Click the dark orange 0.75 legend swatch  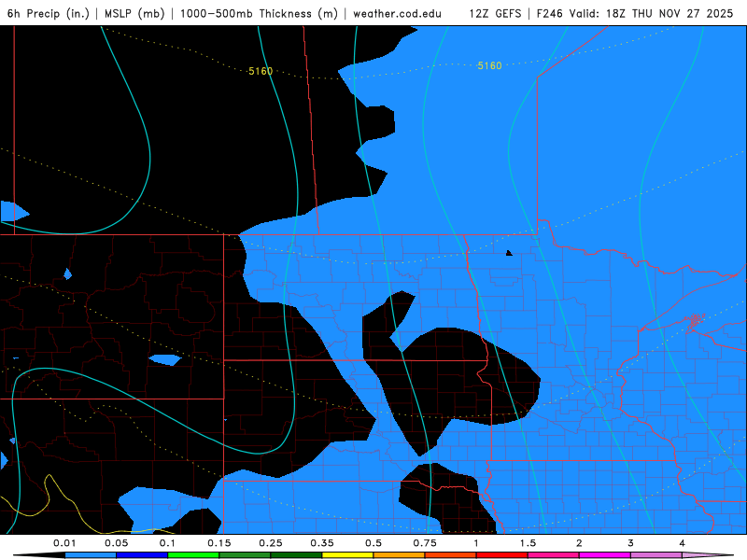[x=451, y=555]
